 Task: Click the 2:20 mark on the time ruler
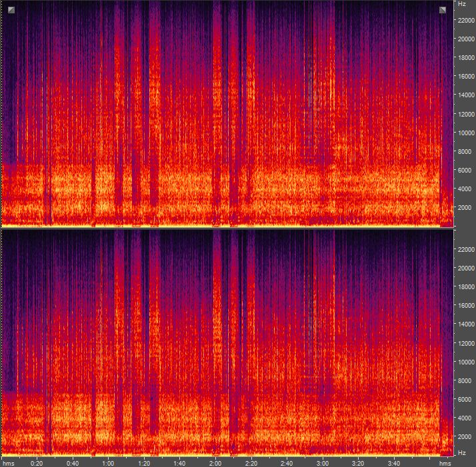click(251, 464)
